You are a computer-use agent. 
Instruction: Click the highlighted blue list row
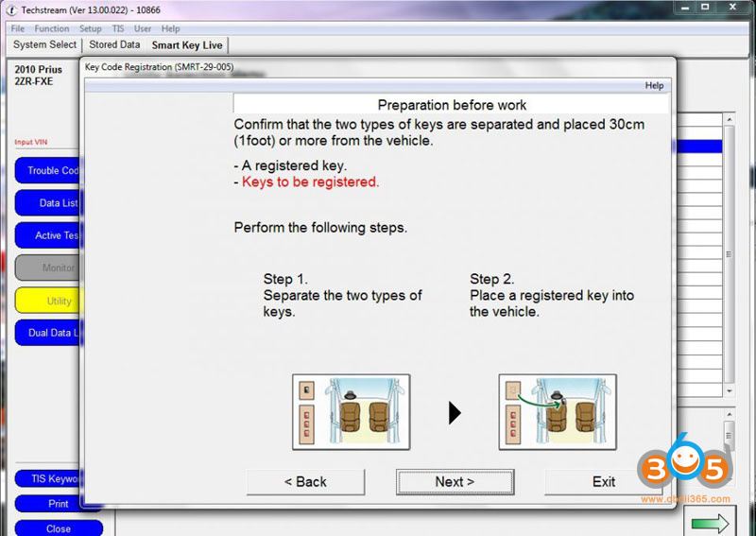pos(699,147)
